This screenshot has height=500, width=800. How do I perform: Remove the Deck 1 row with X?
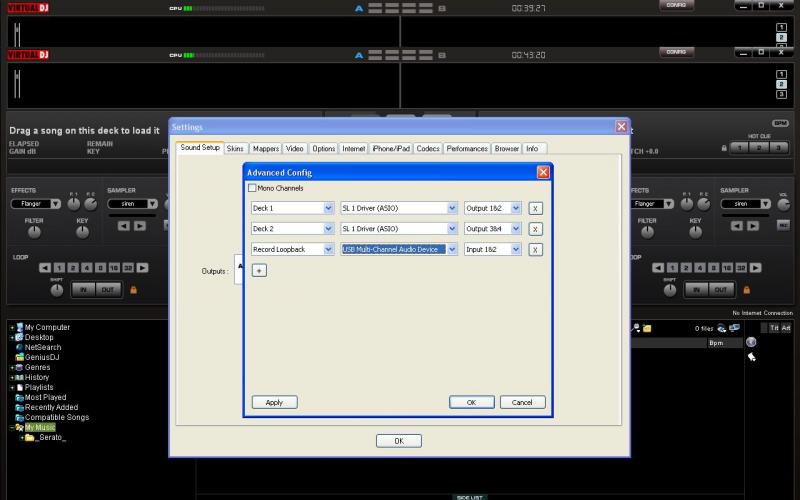(x=535, y=209)
